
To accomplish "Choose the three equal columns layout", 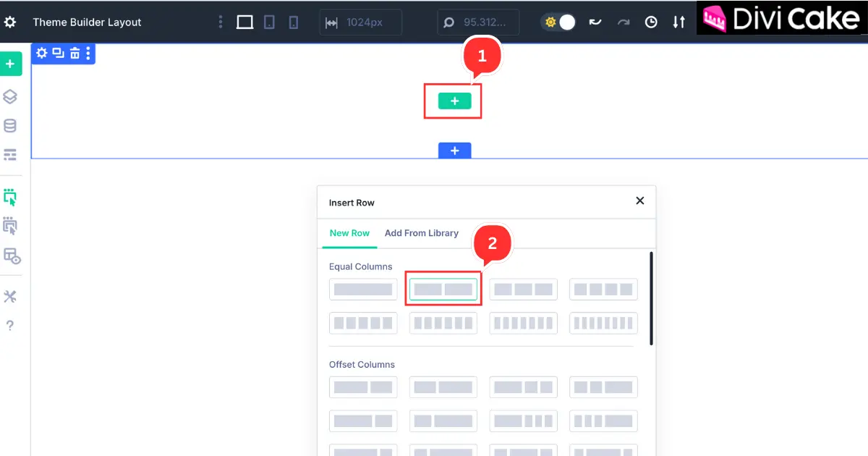I will coord(524,290).
